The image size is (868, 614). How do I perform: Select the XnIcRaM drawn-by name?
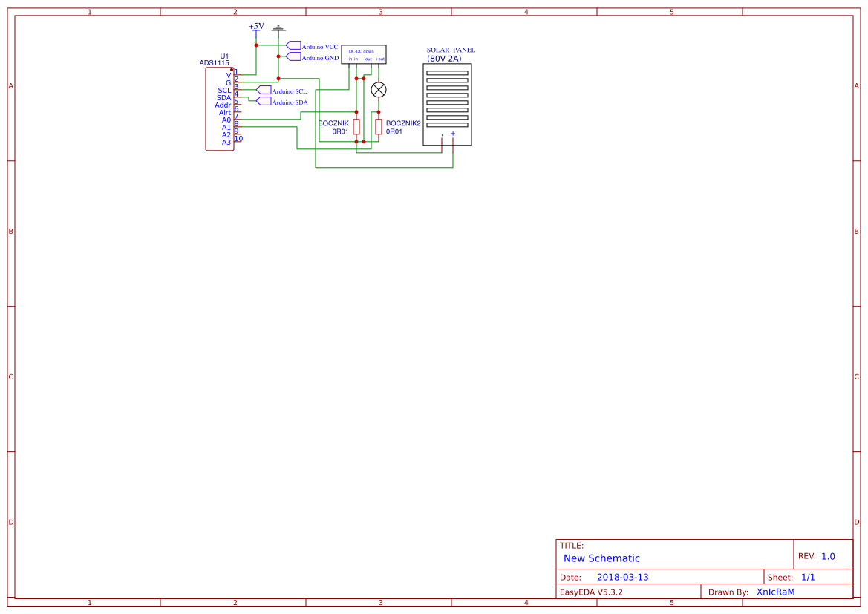click(774, 592)
